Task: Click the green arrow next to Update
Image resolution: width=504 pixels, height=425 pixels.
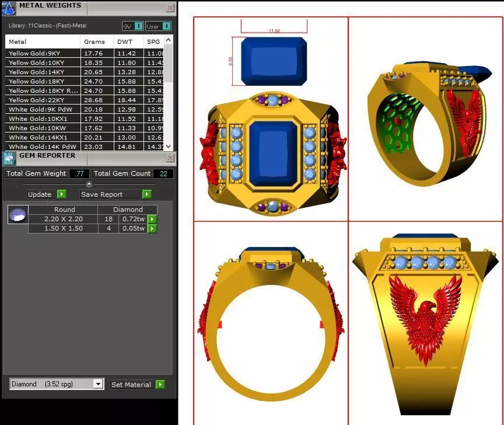Action: [x=62, y=194]
